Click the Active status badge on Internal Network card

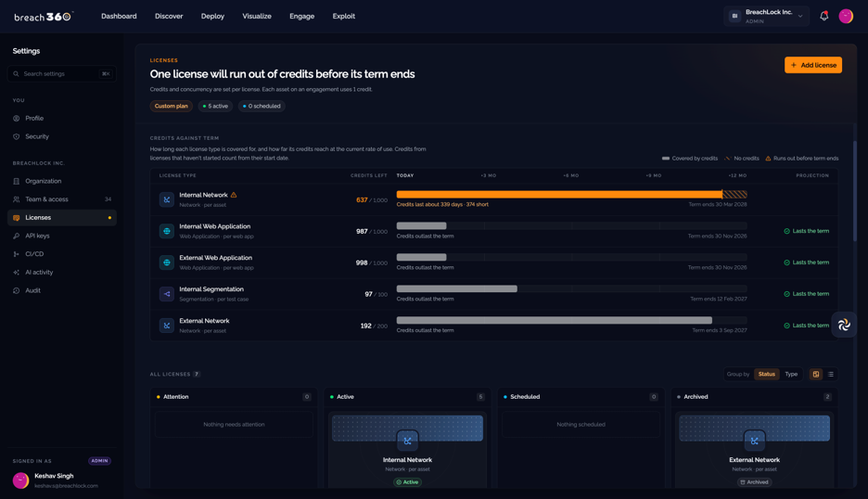407,482
